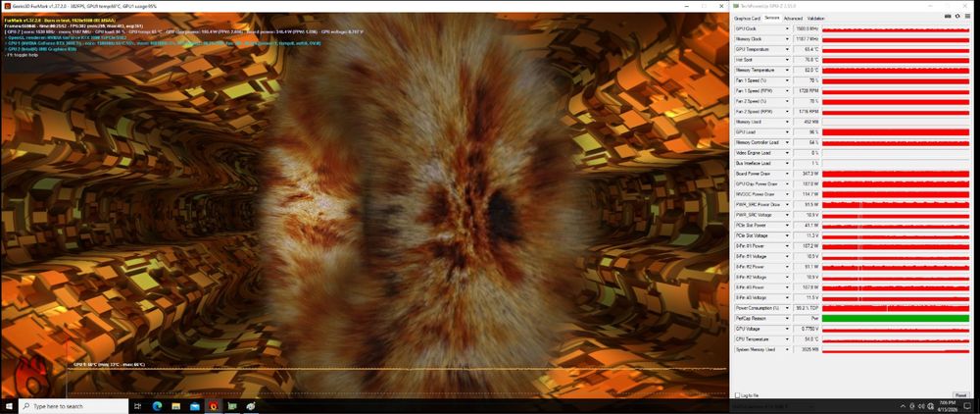
Task: Switch to the Advanced tab
Action: pyautogui.click(x=793, y=18)
